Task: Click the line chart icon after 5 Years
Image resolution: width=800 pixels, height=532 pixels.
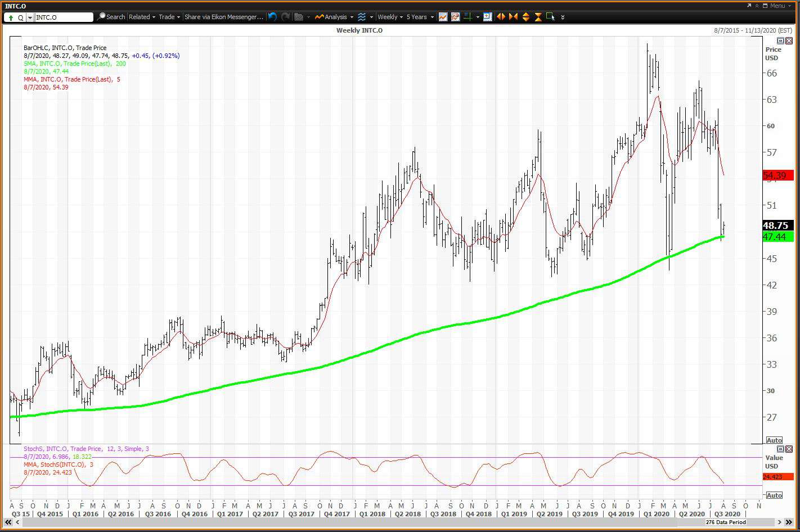Action: 443,17
